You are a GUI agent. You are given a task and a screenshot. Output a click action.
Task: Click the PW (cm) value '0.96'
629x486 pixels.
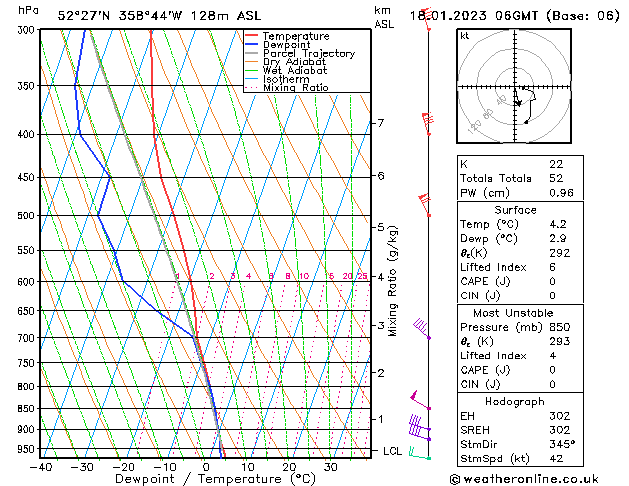pyautogui.click(x=561, y=193)
